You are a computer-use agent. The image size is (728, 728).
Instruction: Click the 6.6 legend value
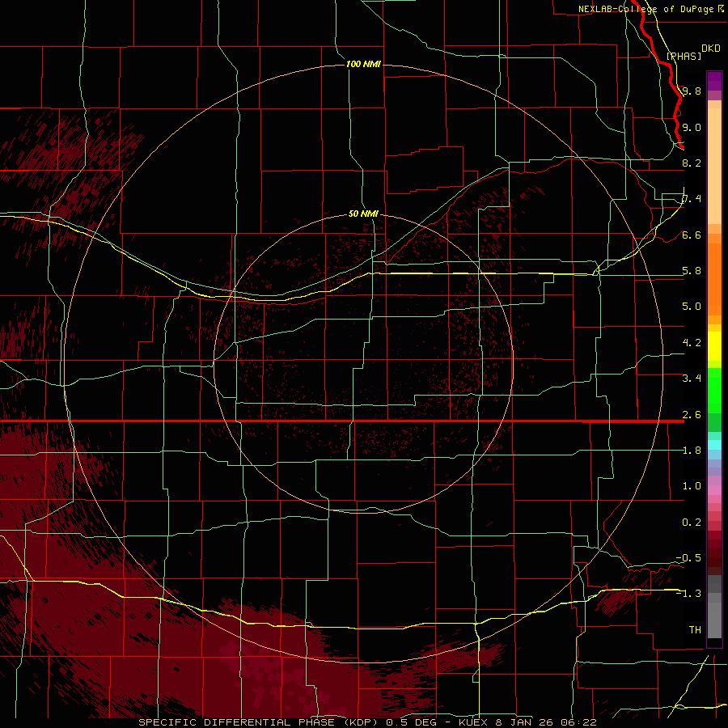point(692,235)
